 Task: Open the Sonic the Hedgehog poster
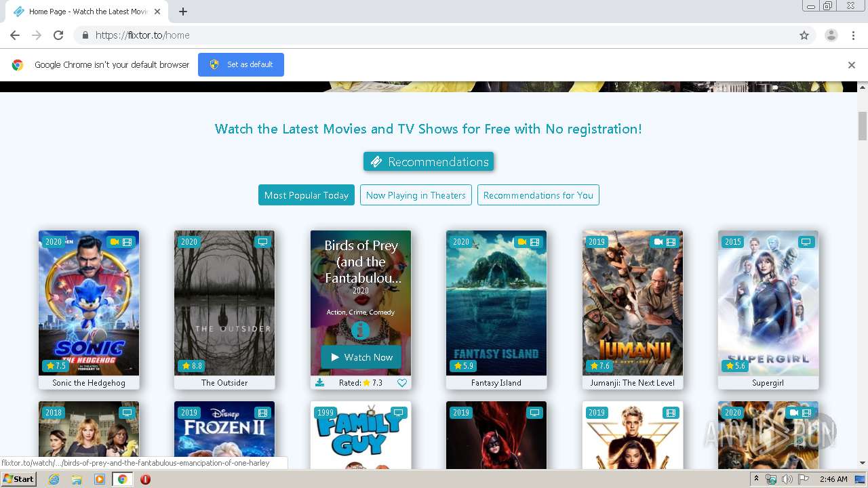89,303
